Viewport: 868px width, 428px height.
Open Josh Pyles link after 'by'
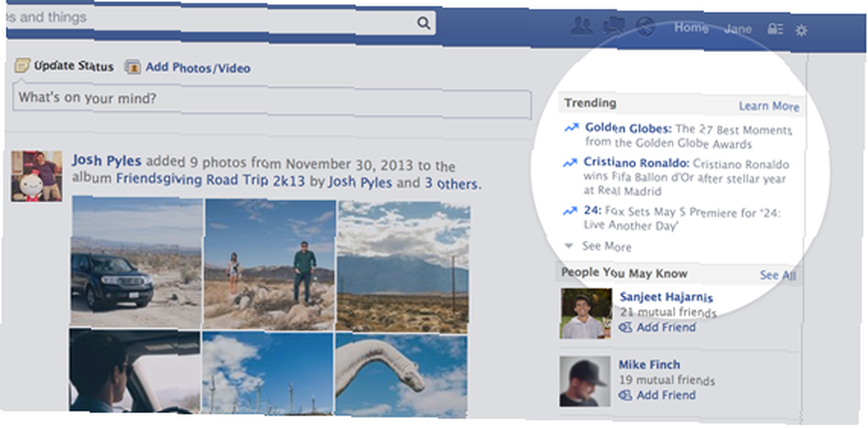tap(360, 182)
